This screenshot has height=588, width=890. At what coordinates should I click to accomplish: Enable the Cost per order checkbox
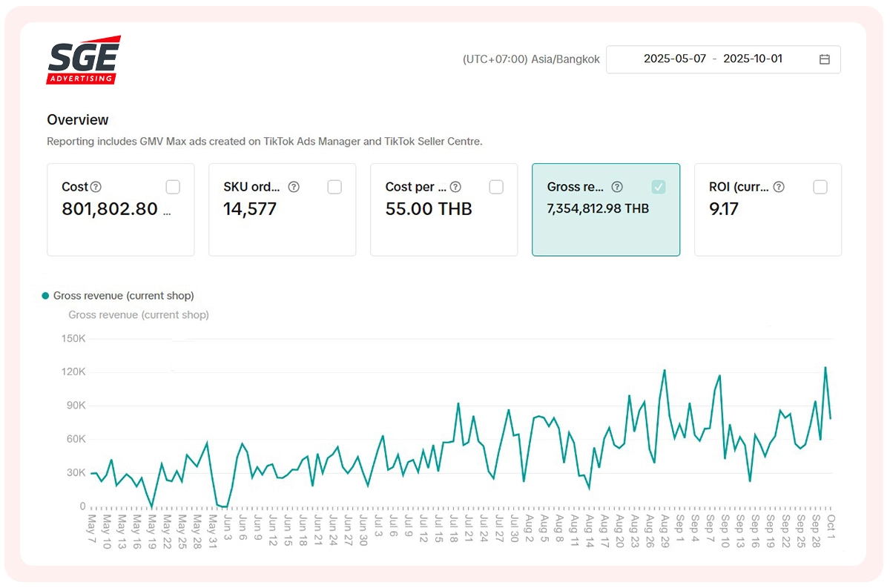pyautogui.click(x=496, y=187)
